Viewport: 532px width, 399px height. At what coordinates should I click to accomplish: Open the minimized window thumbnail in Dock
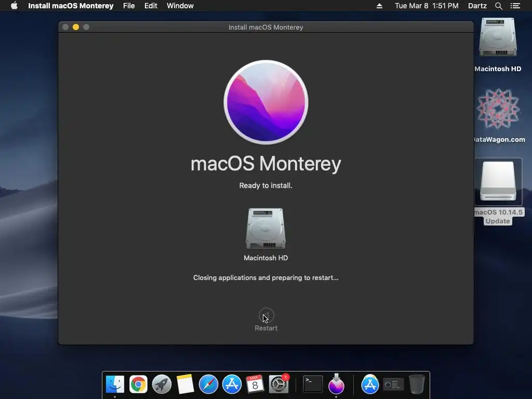pyautogui.click(x=394, y=385)
